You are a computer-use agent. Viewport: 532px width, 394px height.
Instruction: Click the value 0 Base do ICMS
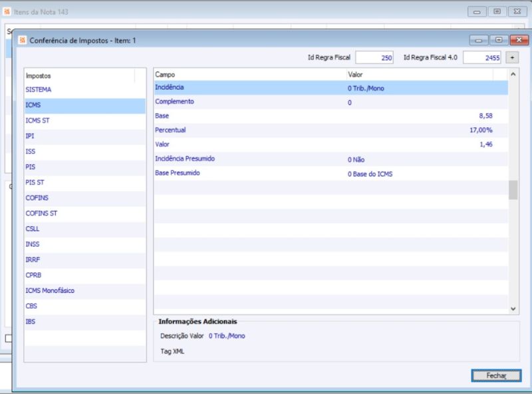(370, 174)
